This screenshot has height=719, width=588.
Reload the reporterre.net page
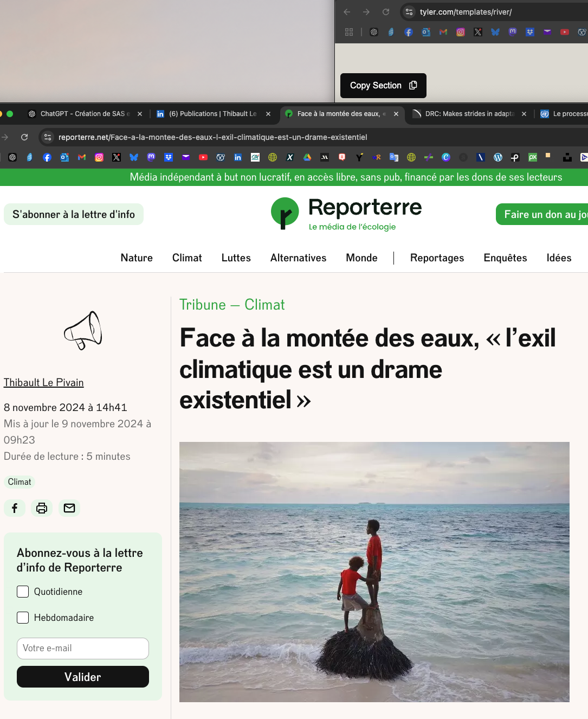coord(24,137)
